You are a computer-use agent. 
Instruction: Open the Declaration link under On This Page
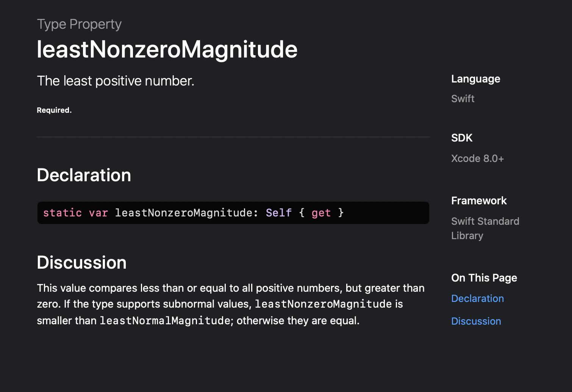477,299
